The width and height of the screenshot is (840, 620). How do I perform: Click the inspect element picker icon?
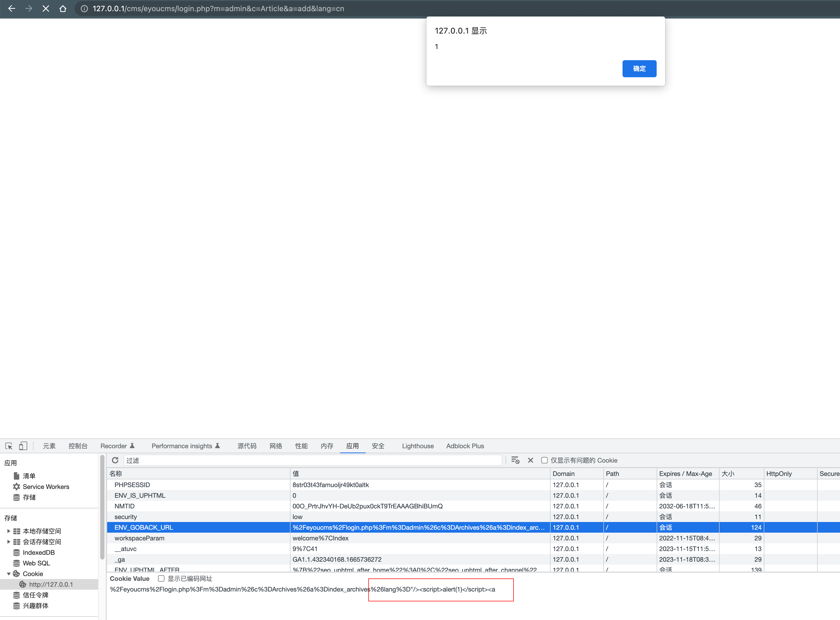point(9,446)
